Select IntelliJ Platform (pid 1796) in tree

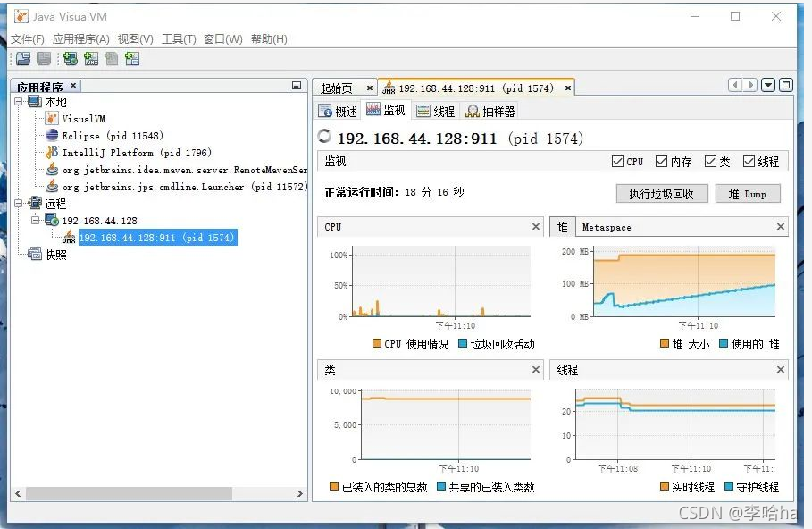(137, 153)
